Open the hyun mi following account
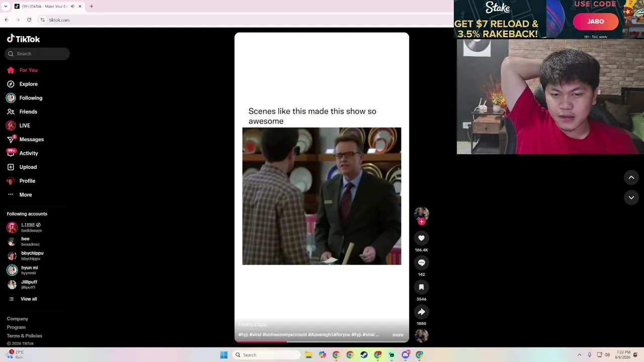Screen dimensions: 644x362 [x=23, y=270]
